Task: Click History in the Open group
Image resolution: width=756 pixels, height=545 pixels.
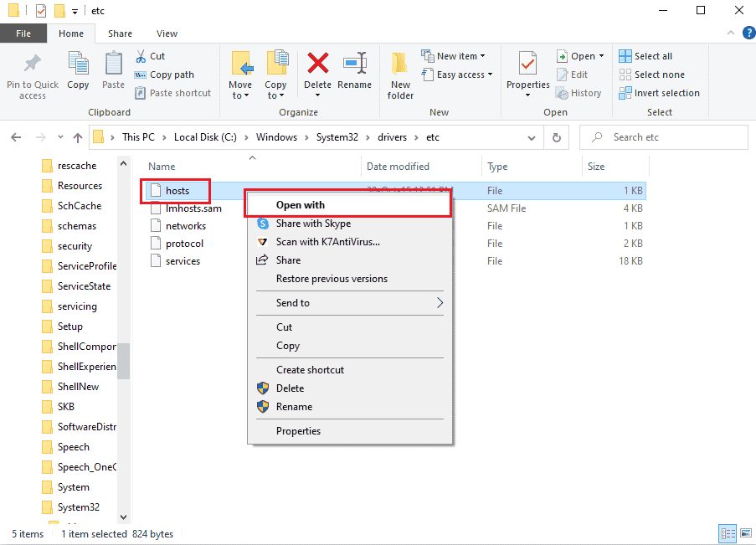Action: pyautogui.click(x=579, y=93)
